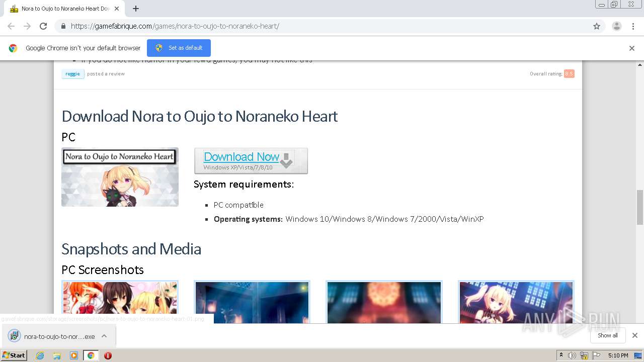Open the Chrome profile avatar menu
The height and width of the screenshot is (362, 644).
pos(617,26)
